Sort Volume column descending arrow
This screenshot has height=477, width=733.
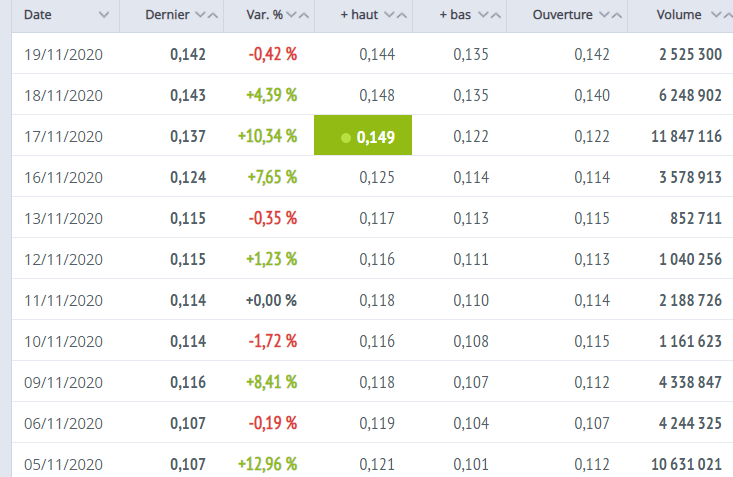pyautogui.click(x=716, y=15)
